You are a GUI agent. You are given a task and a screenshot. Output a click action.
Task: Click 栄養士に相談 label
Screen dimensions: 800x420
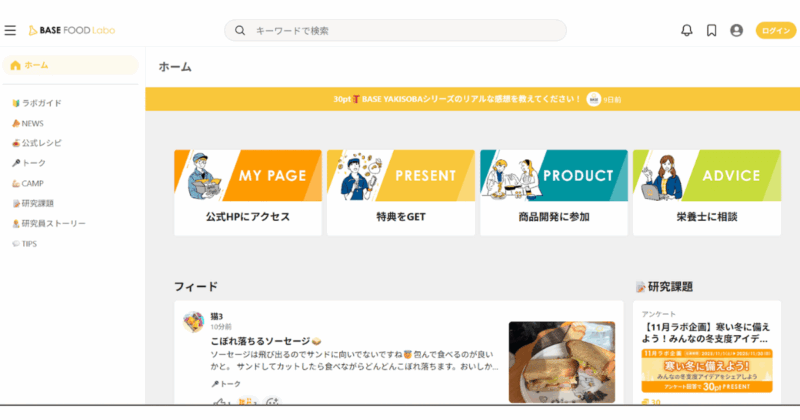[707, 217]
